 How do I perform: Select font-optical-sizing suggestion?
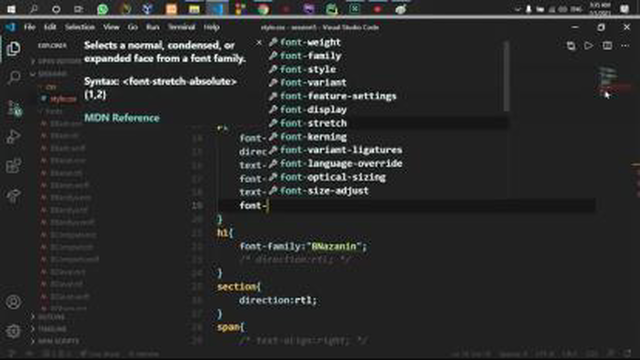coord(388,177)
